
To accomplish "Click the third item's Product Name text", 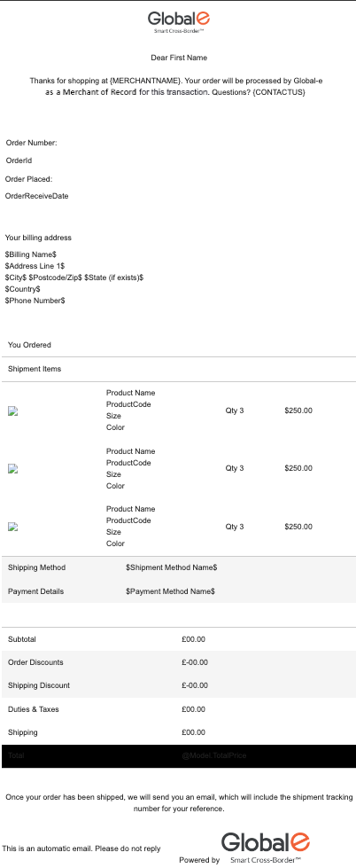I will pyautogui.click(x=130, y=509).
